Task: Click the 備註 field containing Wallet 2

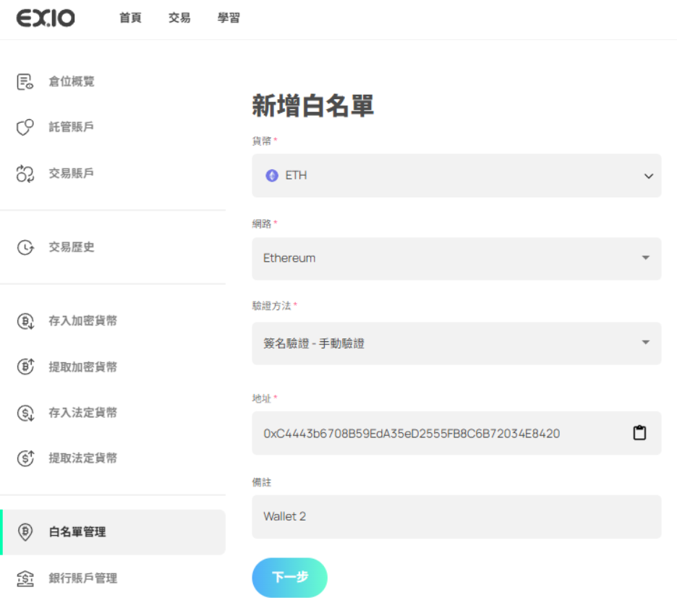Action: 456,516
